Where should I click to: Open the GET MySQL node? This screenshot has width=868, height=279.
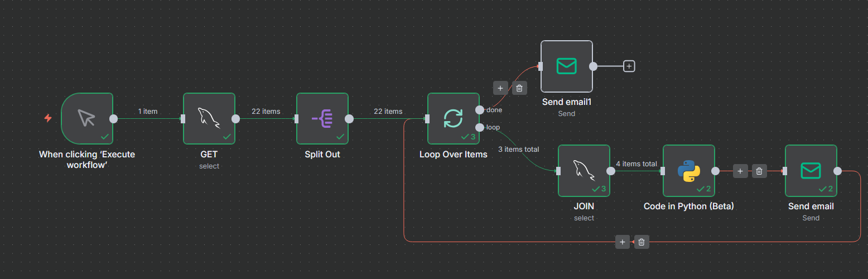pyautogui.click(x=209, y=118)
